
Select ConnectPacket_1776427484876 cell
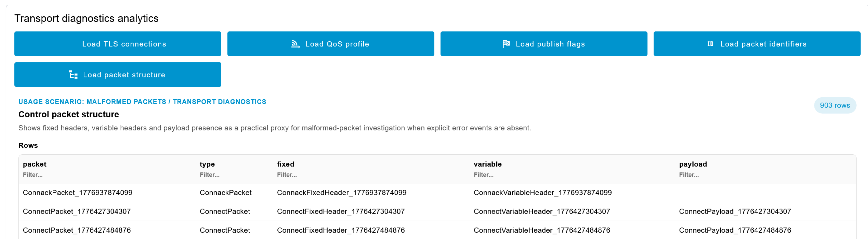tap(76, 230)
